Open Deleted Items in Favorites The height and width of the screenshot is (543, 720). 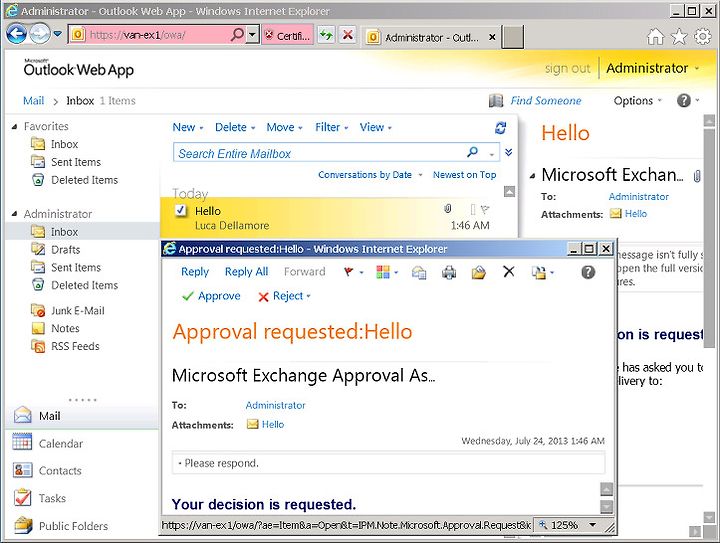pos(84,180)
